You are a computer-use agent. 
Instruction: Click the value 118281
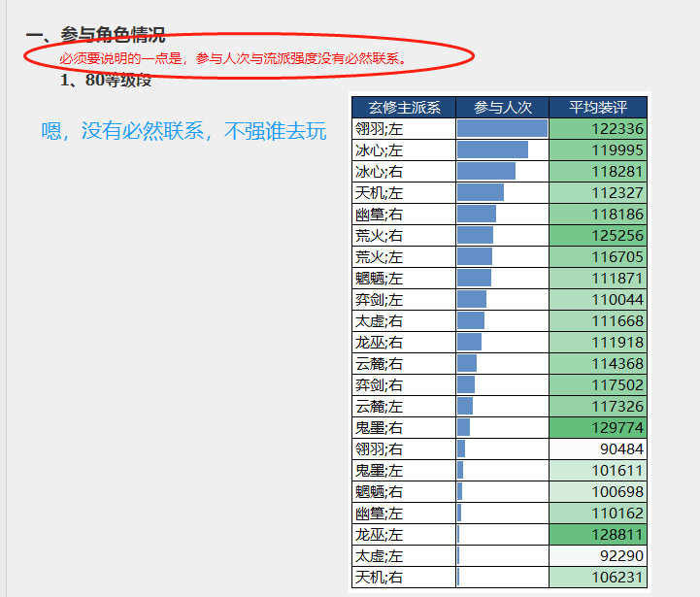pos(617,172)
